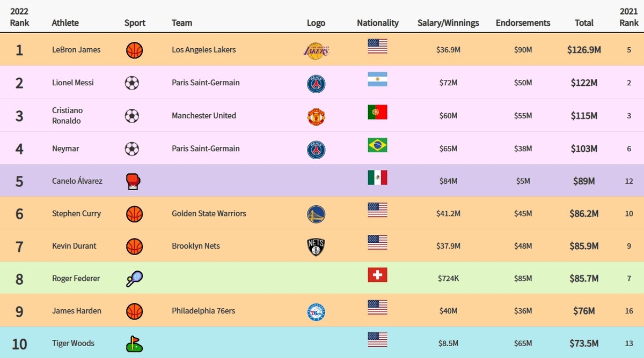Click the tennis racket icon for Roger Federer
Screen dimensions: 644x358
click(134, 279)
